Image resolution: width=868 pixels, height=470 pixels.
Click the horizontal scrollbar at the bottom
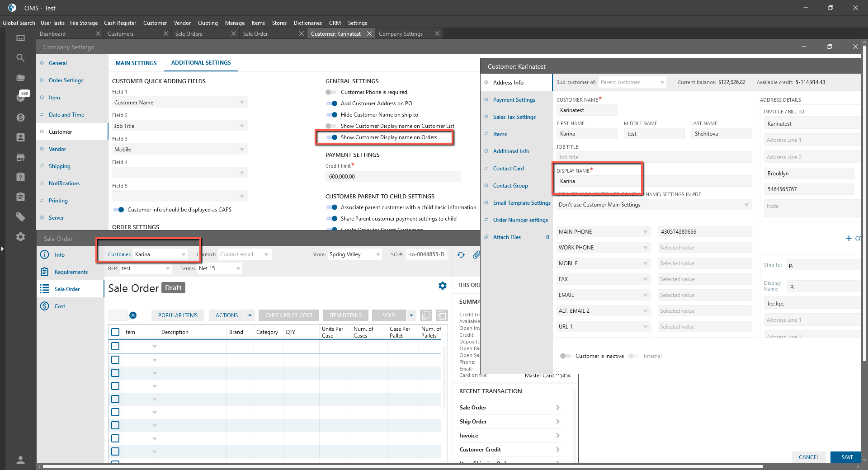(x=402, y=466)
